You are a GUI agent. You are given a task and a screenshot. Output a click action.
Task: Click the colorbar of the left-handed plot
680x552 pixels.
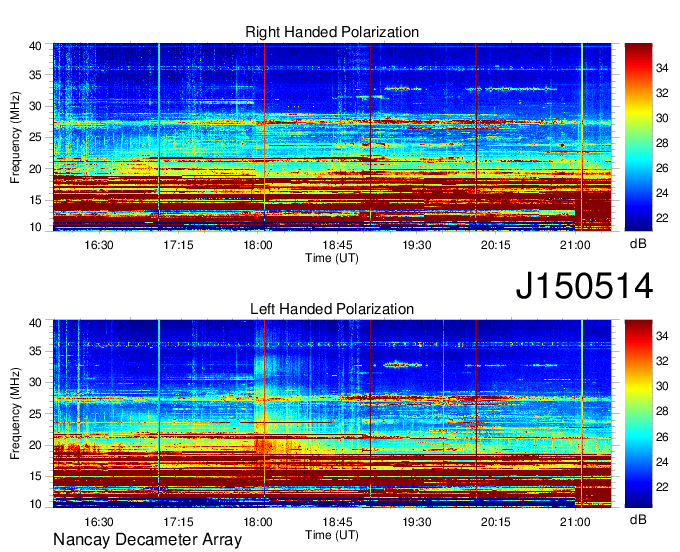(x=638, y=414)
